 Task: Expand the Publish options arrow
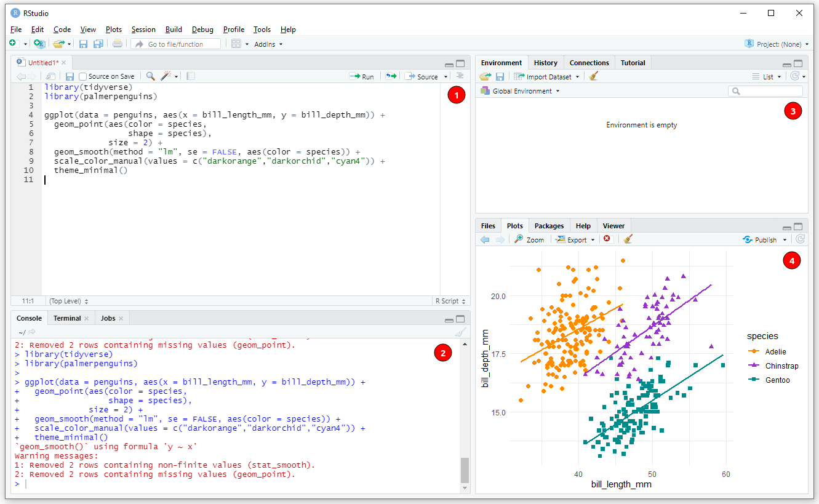(784, 240)
